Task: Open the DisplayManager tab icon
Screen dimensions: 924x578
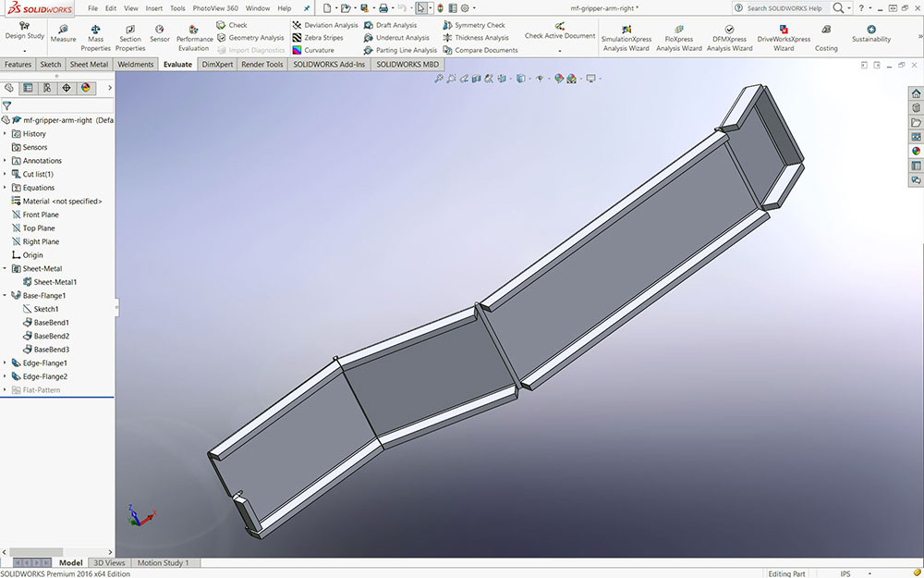Action: 85,88
